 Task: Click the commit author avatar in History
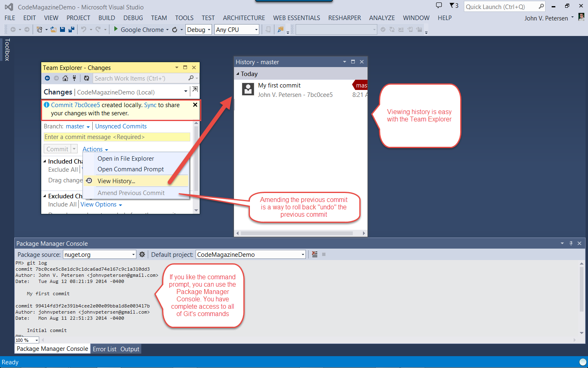248,89
